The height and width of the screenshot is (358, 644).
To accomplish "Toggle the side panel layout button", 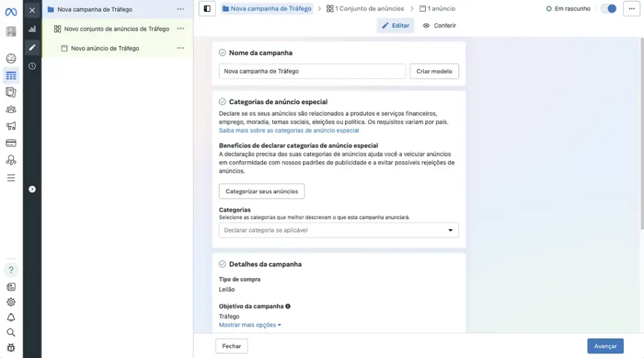I will 207,9.
